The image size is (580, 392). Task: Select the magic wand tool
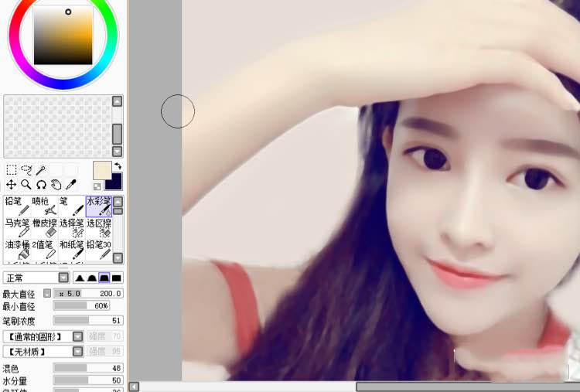(x=41, y=170)
